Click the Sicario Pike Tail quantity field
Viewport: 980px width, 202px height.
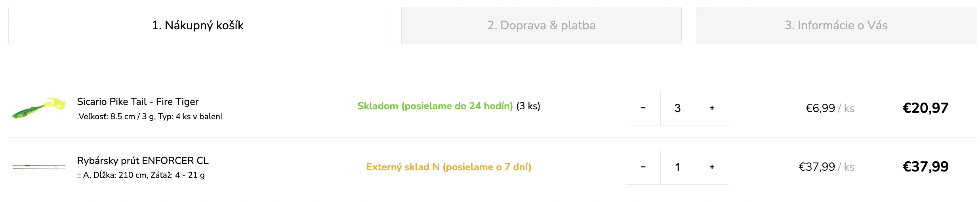[x=677, y=108]
